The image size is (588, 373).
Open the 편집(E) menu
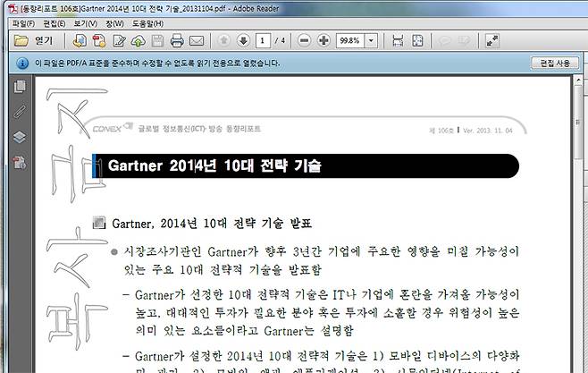(55, 23)
